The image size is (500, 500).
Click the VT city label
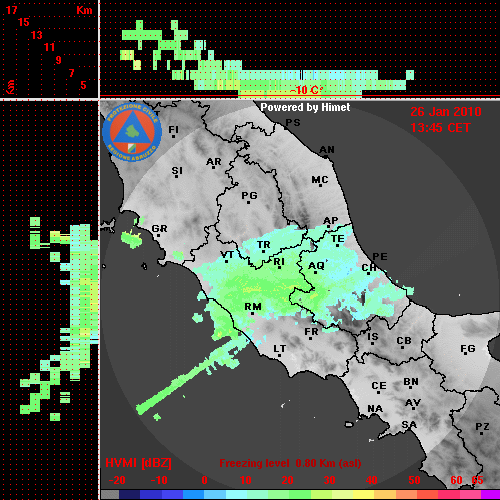click(227, 255)
